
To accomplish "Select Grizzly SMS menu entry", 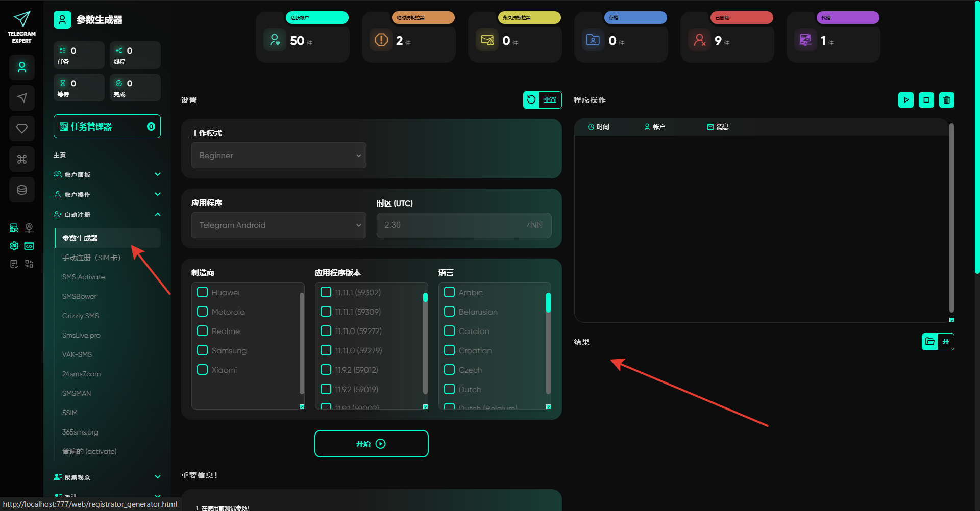I will coord(81,316).
